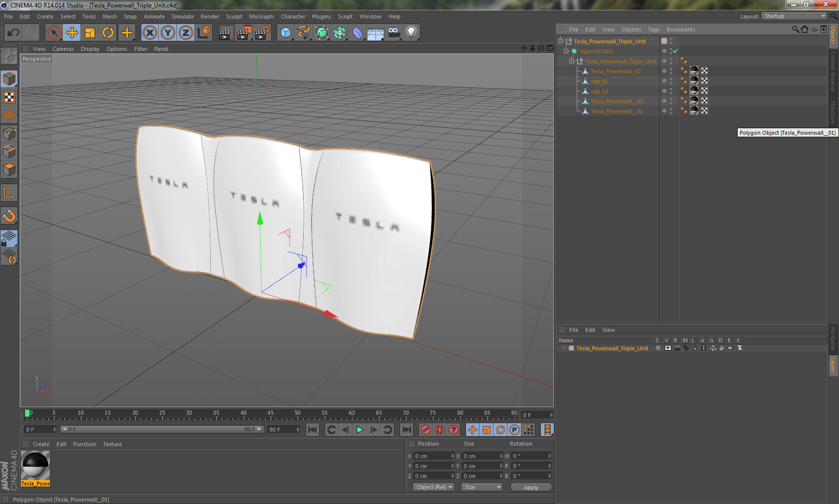
Task: Click the Undo arrow icon
Action: [x=13, y=33]
